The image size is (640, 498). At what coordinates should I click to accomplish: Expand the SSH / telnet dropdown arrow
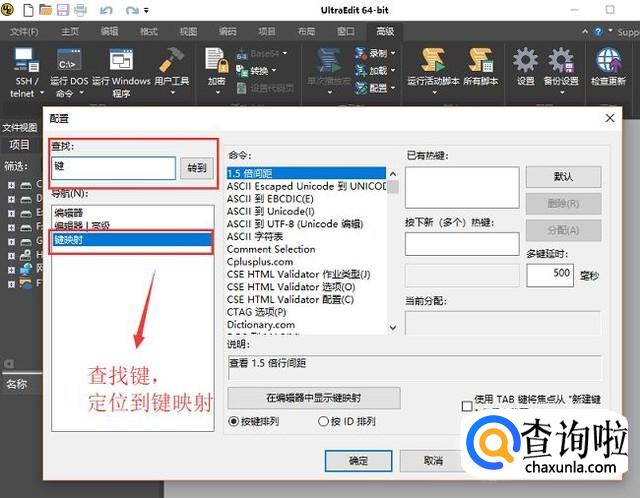point(42,93)
